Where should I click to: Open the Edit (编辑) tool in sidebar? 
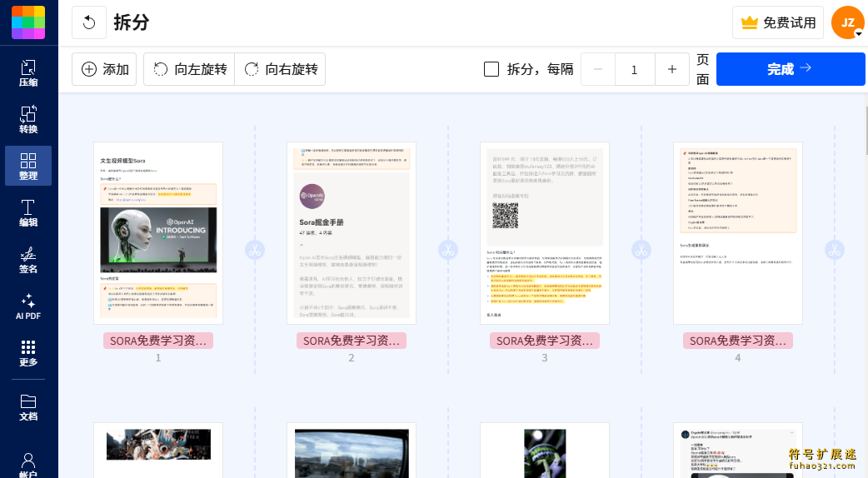point(28,213)
